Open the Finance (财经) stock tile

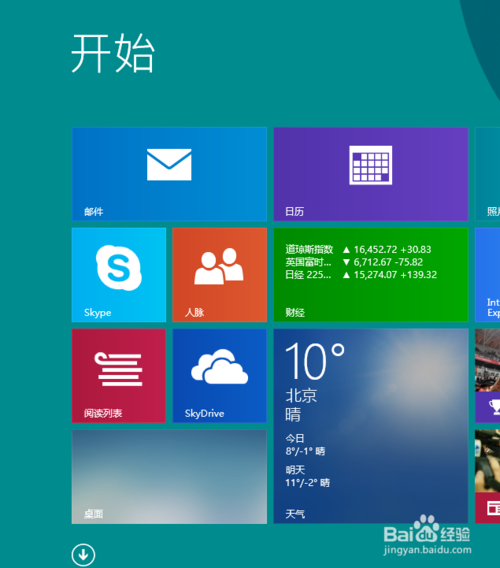point(371,275)
